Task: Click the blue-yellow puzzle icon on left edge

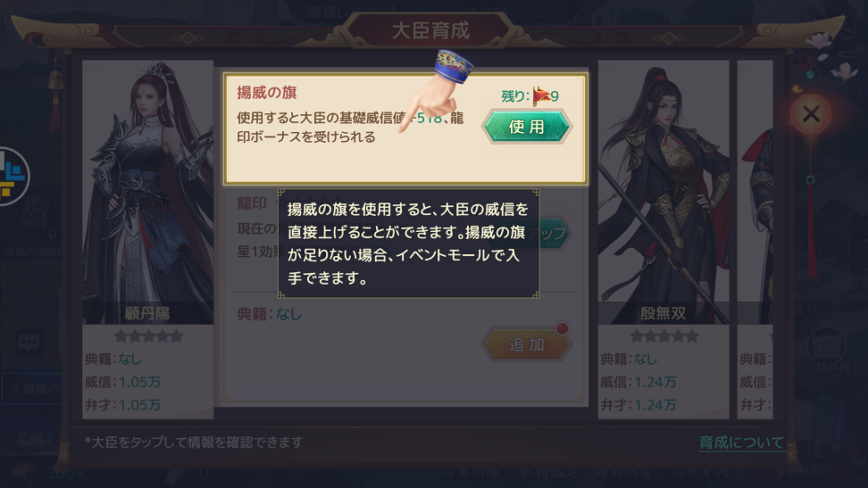Action: click(13, 176)
